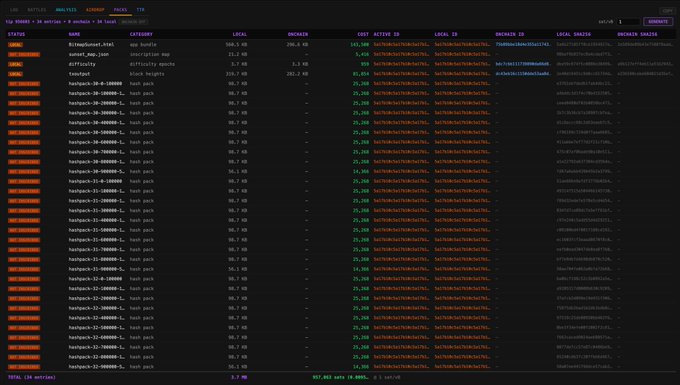The width and height of the screenshot is (680, 385).
Task: Click active ID of hashpack-30-0-100000 row
Action: pyautogui.click(x=401, y=84)
